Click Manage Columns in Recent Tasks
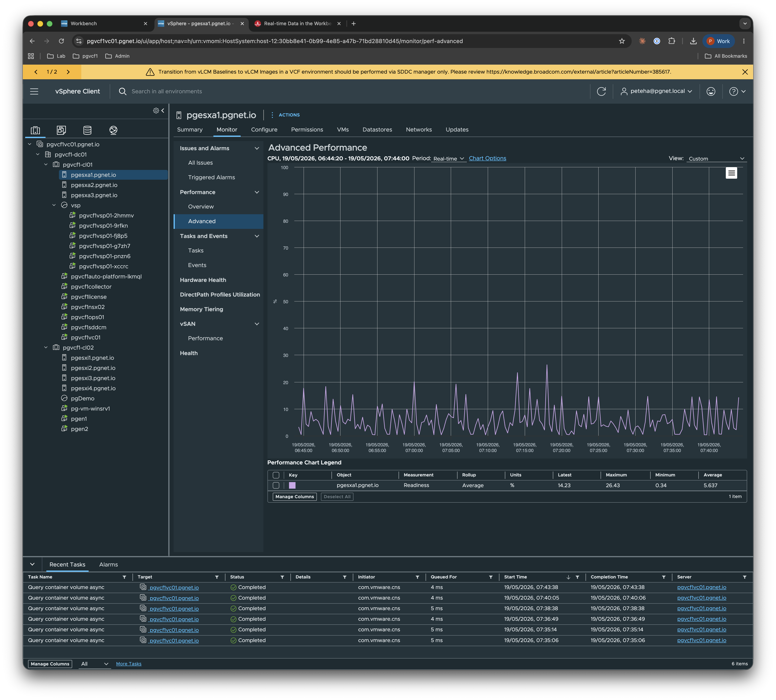The width and height of the screenshot is (776, 700). click(50, 664)
